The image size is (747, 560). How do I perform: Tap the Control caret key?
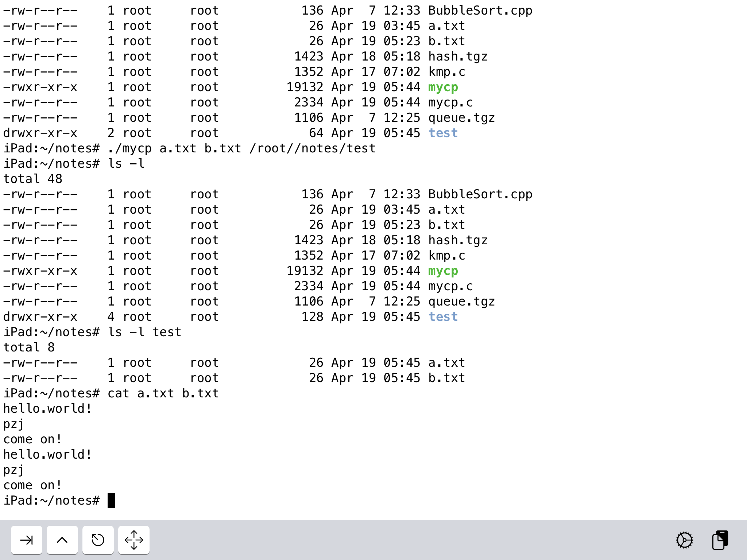[62, 540]
